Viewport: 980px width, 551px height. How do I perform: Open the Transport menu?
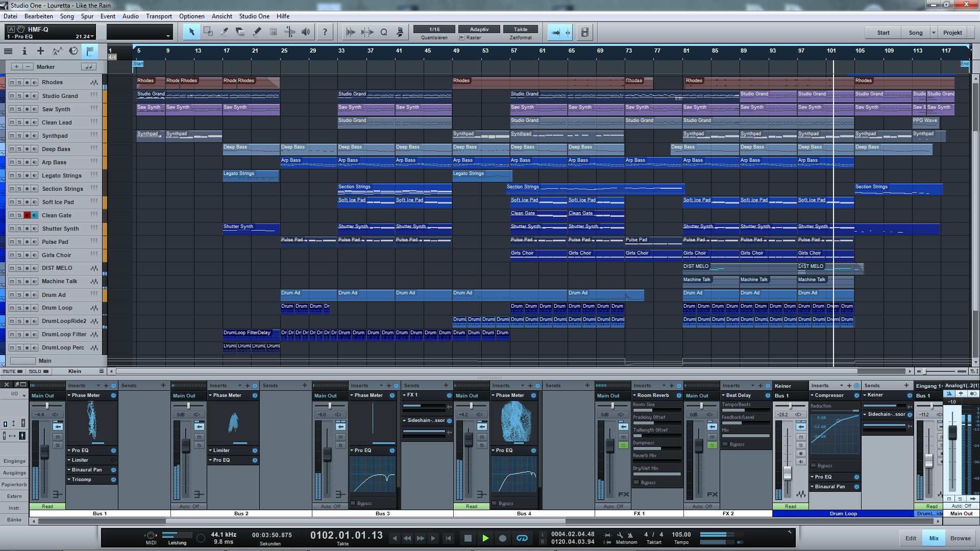(x=159, y=16)
